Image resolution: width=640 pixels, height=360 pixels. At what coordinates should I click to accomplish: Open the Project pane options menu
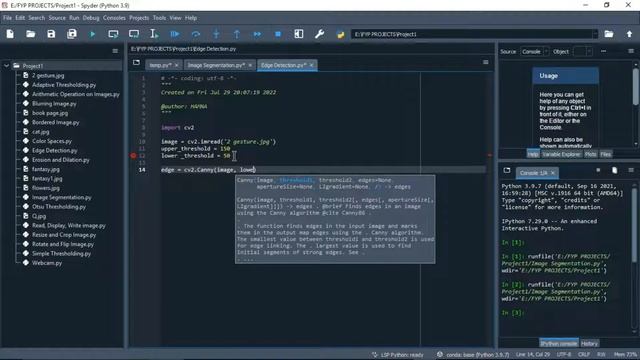[115, 51]
